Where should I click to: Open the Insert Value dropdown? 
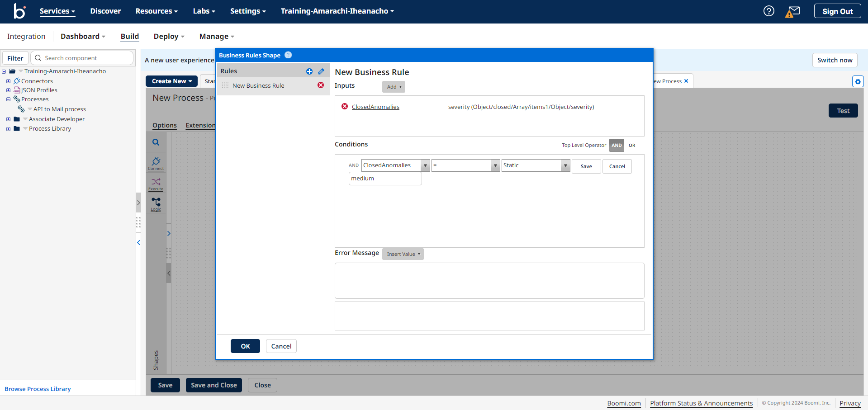coord(403,254)
